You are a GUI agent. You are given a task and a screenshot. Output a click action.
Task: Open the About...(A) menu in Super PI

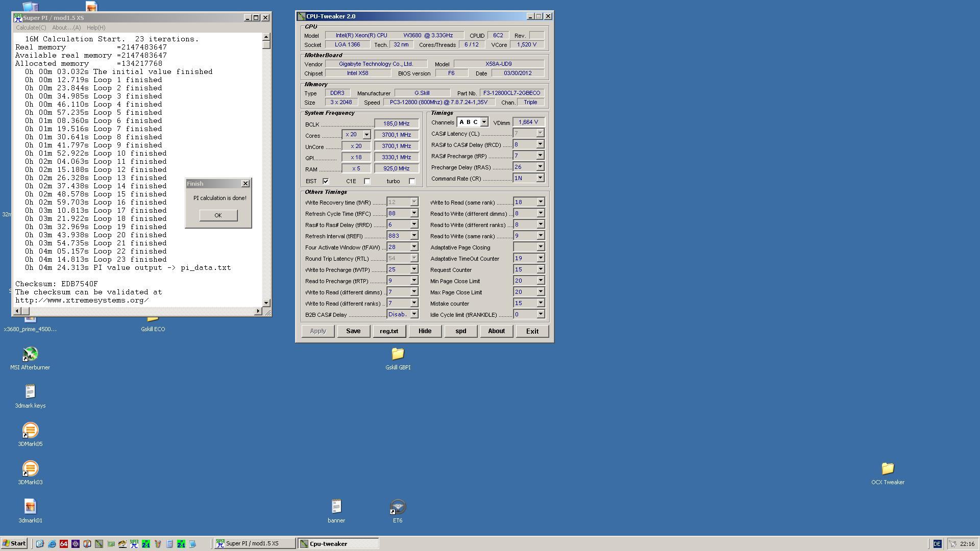click(66, 28)
